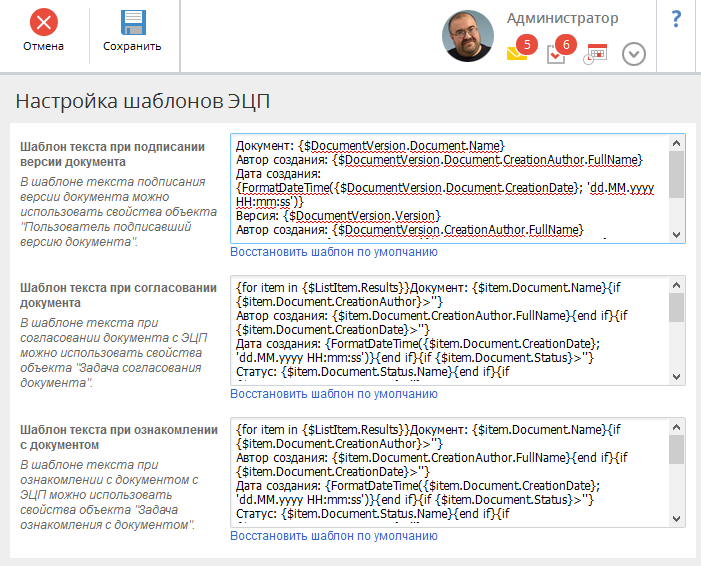Screen dimensions: 701x566
Task: Open tasks icon with 6 badge
Action: [x=561, y=49]
